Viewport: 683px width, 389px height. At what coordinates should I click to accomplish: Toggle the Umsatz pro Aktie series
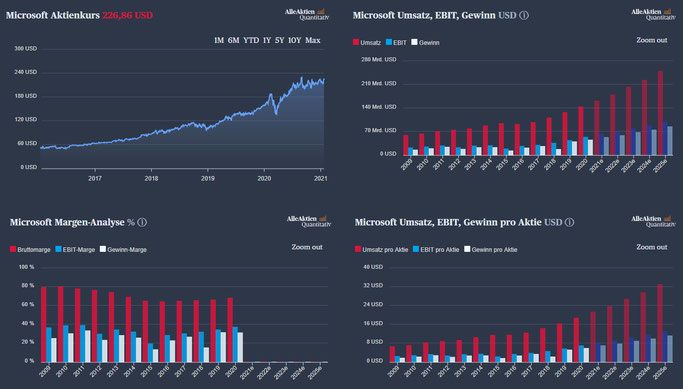click(382, 250)
